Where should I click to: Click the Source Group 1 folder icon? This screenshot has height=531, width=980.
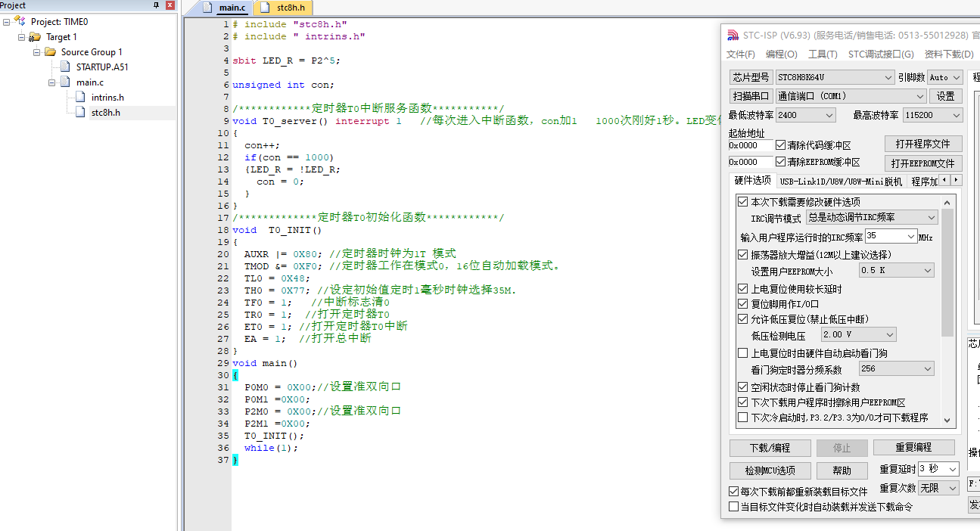[50, 51]
